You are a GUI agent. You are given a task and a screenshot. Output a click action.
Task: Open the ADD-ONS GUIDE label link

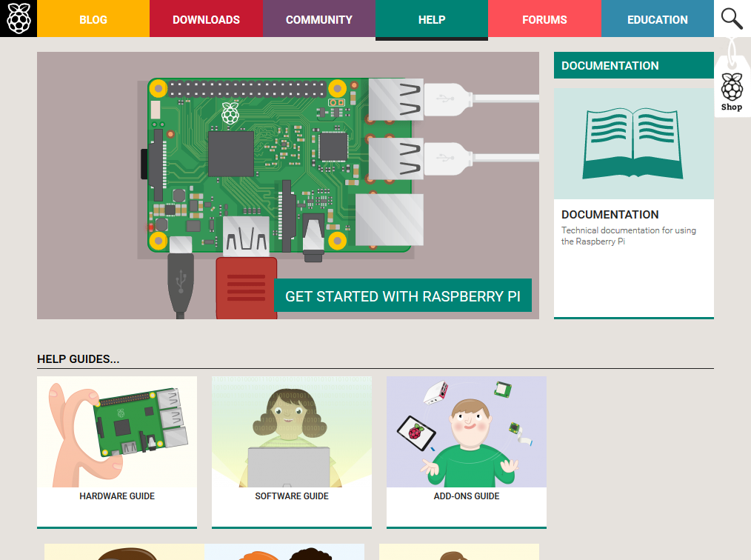click(x=467, y=496)
